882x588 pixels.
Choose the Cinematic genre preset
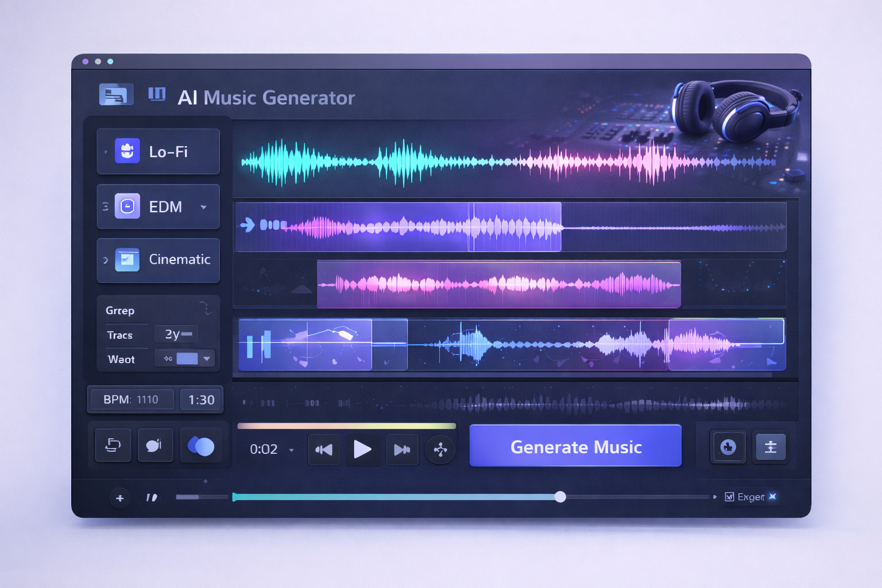click(158, 260)
